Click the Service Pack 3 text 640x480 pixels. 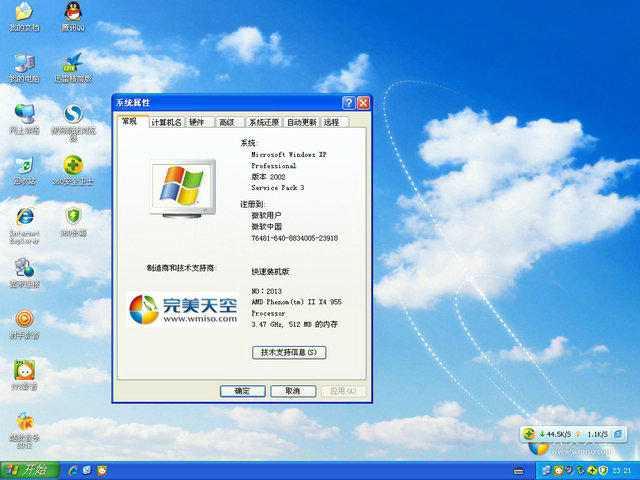(x=278, y=188)
